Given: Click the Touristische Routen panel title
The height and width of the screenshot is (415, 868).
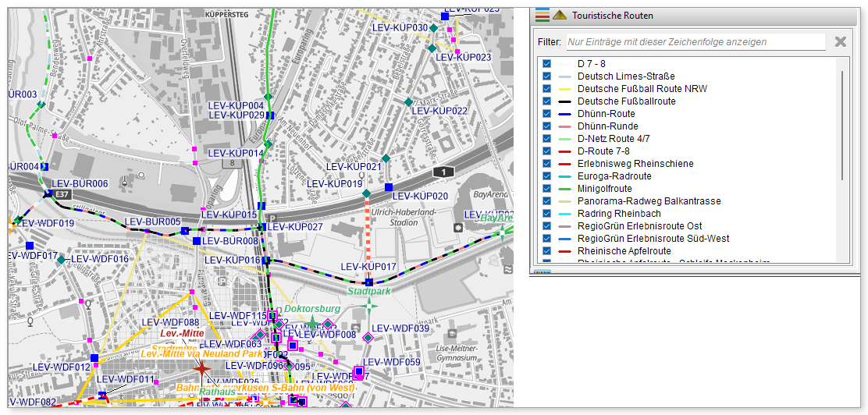Looking at the screenshot, I should pos(612,16).
